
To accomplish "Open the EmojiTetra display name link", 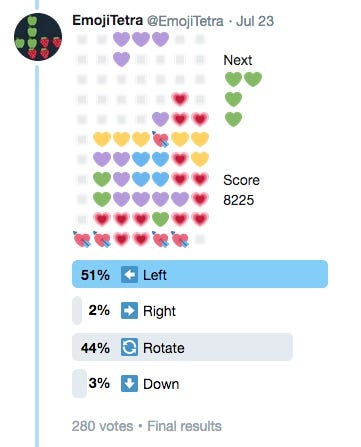I will point(108,21).
